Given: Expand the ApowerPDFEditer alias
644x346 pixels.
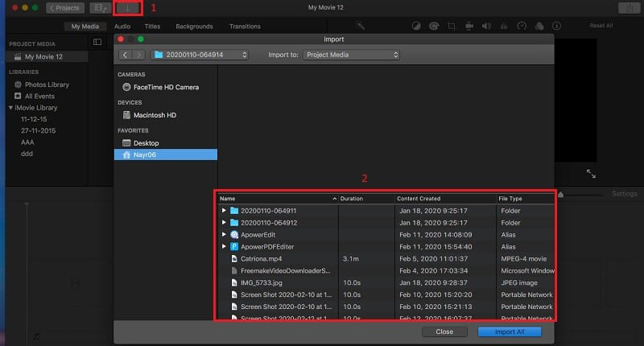Looking at the screenshot, I should pos(224,246).
